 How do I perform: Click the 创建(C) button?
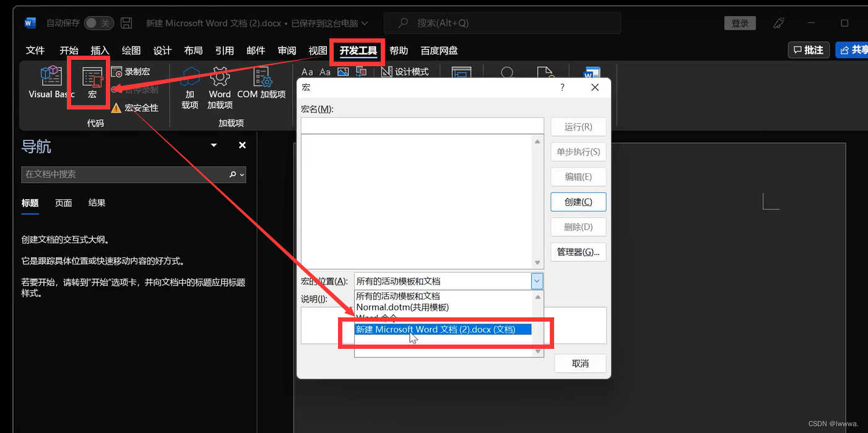578,202
